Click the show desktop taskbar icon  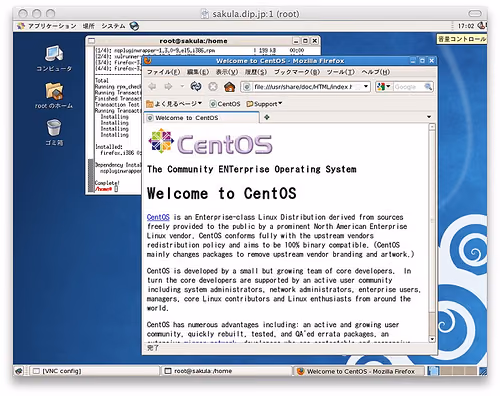pos(19,371)
